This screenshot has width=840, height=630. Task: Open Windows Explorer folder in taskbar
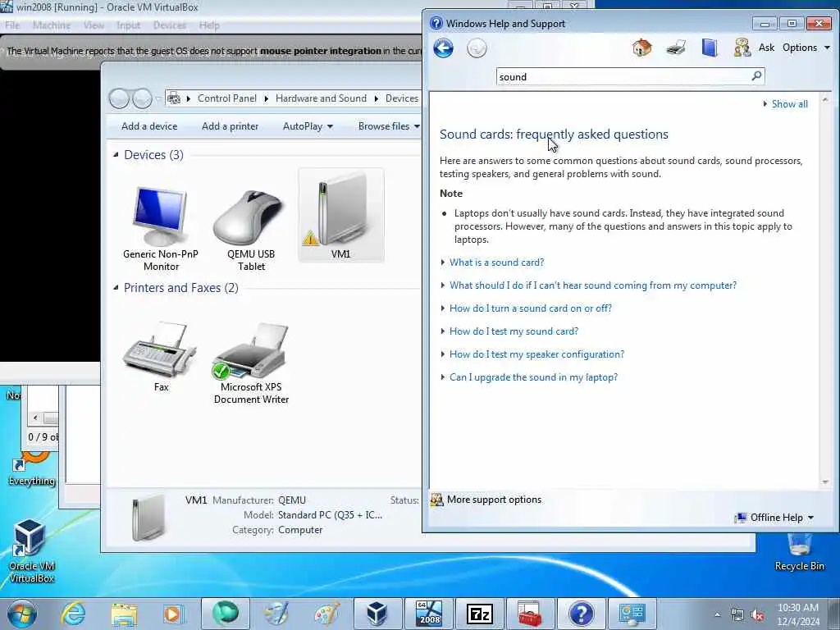[125, 614]
